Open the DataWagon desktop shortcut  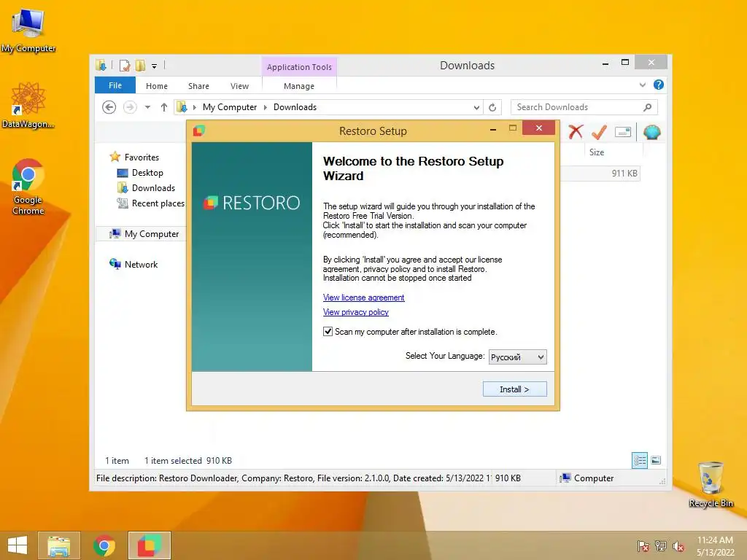28,106
